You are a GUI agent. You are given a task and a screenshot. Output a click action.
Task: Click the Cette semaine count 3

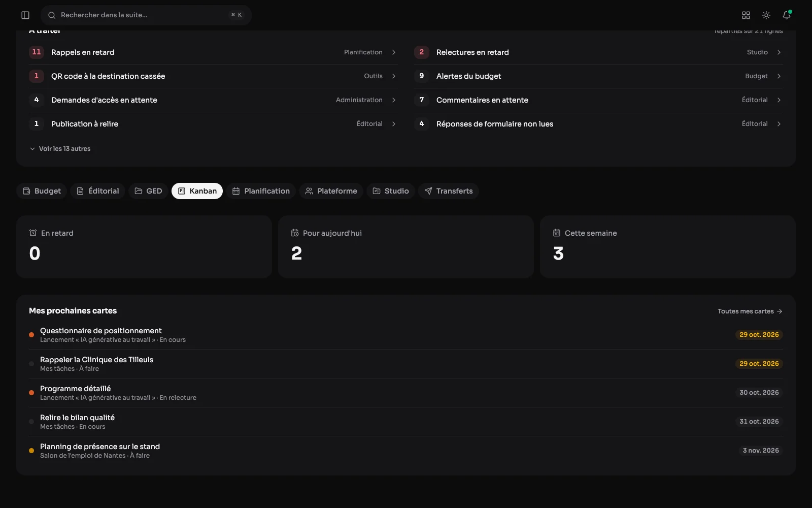[559, 253]
